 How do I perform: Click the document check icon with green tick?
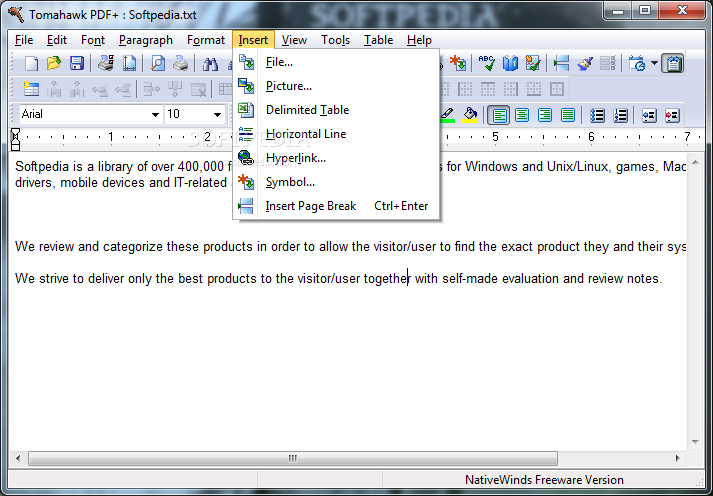[533, 63]
